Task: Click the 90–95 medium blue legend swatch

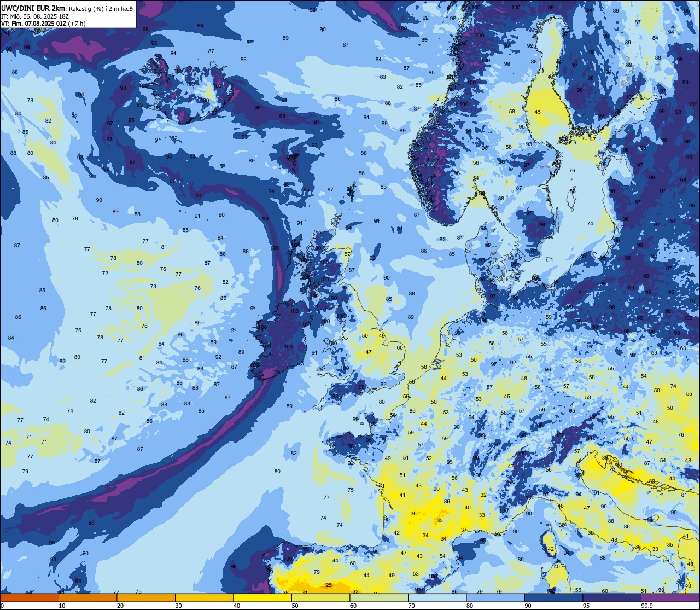Action: (x=553, y=597)
